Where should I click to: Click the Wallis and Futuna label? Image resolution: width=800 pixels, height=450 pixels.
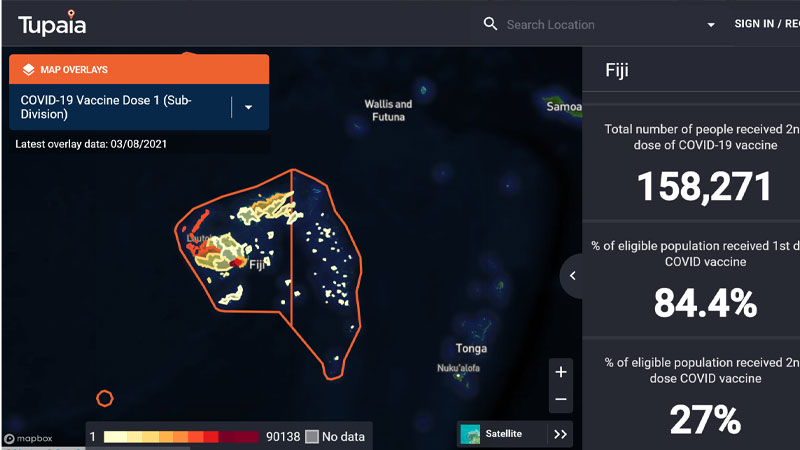(388, 110)
